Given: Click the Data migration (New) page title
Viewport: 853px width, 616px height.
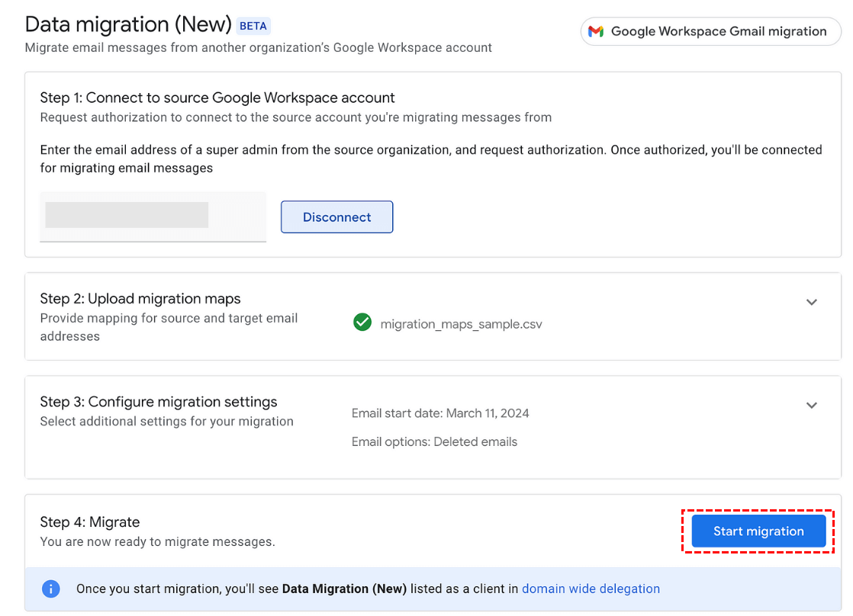Looking at the screenshot, I should 128,24.
